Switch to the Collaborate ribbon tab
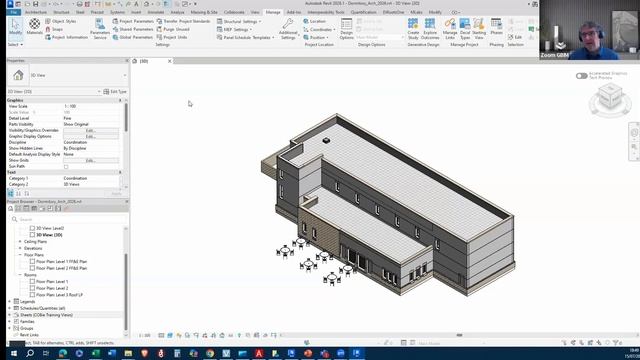This screenshot has height=360, width=640. coord(234,12)
